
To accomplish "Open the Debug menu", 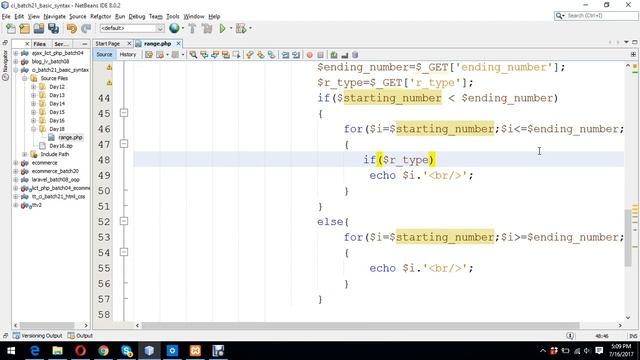I will (x=137, y=16).
